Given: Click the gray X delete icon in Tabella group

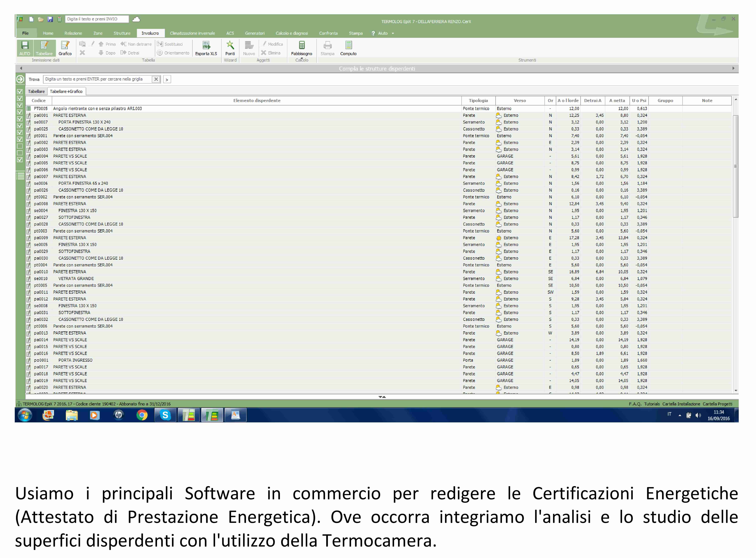Looking at the screenshot, I should point(82,53).
